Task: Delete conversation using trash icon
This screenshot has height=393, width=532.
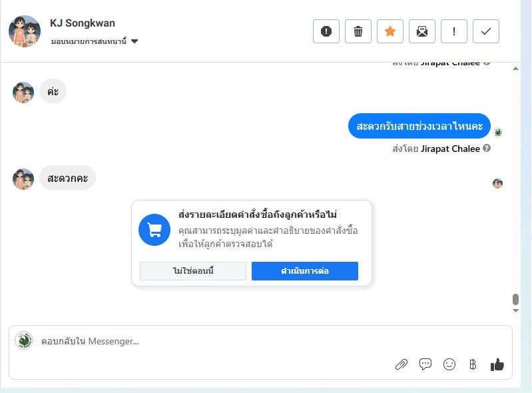Action: pos(358,31)
